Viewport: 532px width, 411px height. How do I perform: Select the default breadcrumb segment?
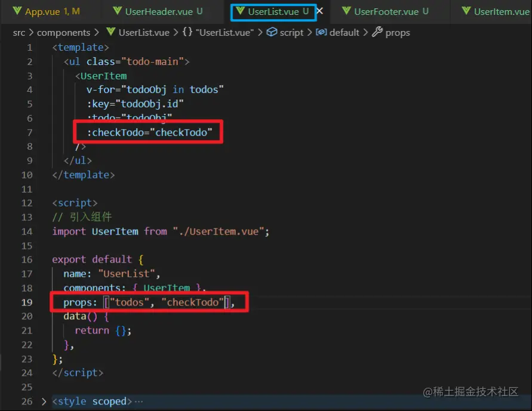click(x=344, y=33)
